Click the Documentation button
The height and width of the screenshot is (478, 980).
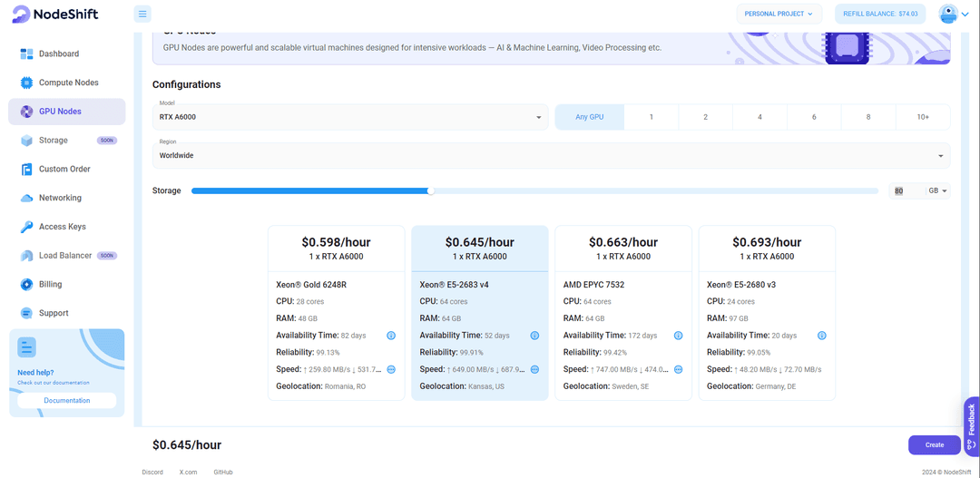point(67,401)
